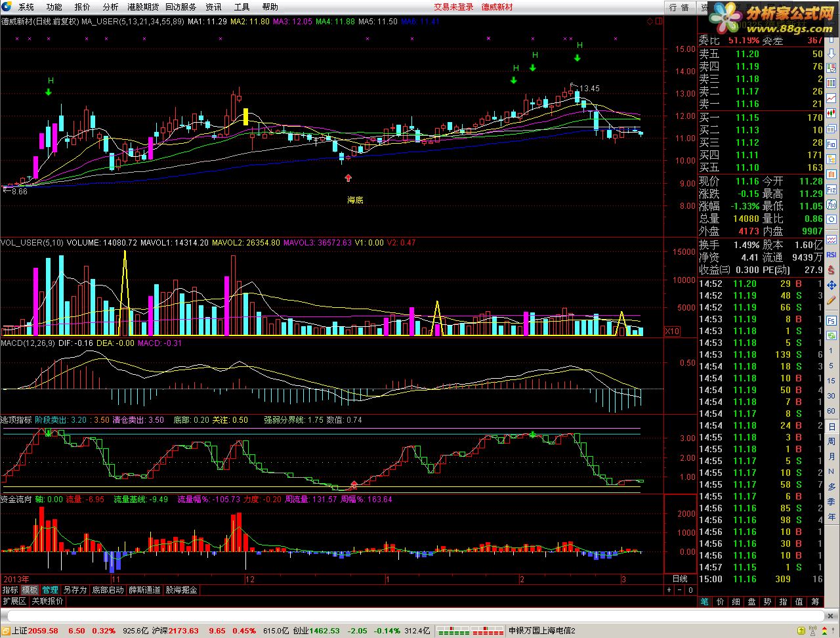Click the Fs sidebar icon
Image resolution: width=840 pixels, height=638 pixels.
(831, 320)
